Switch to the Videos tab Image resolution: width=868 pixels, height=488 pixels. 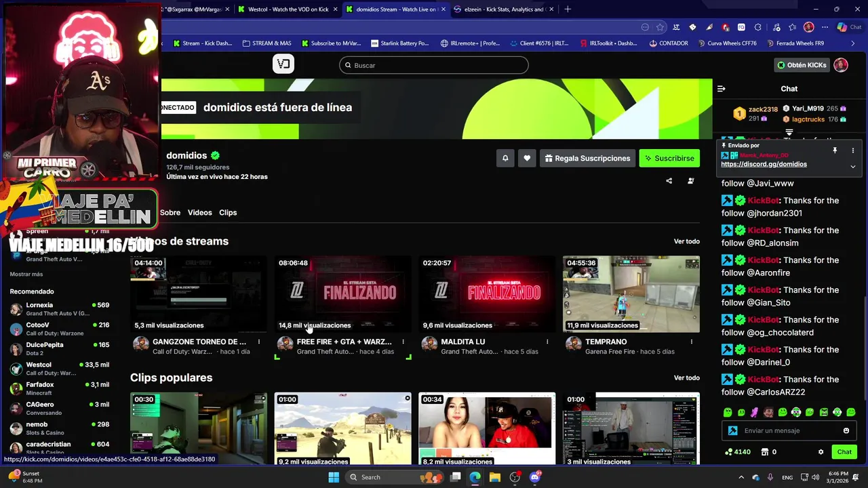pos(199,212)
